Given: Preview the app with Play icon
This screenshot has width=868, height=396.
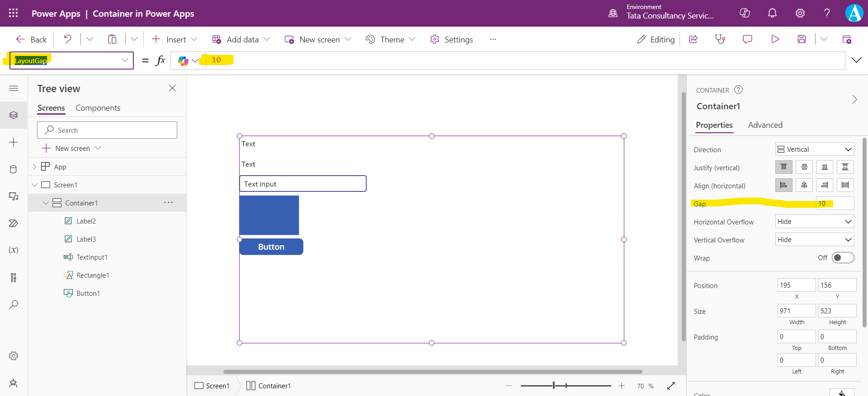Looking at the screenshot, I should 775,39.
